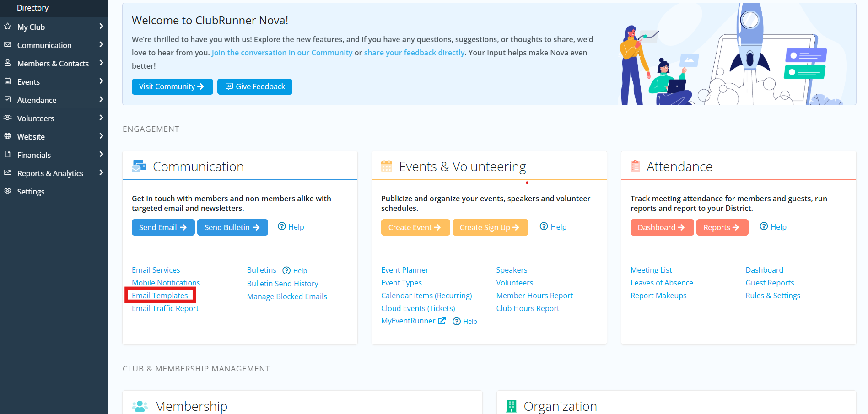The width and height of the screenshot is (868, 414).
Task: Expand Website sidebar chevron
Action: click(102, 136)
